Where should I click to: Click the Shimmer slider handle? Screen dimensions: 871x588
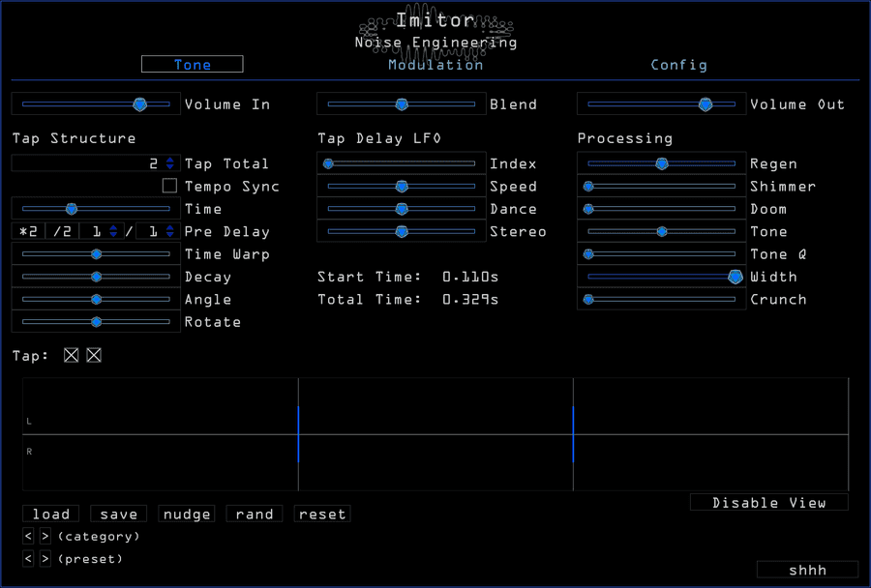(x=588, y=187)
